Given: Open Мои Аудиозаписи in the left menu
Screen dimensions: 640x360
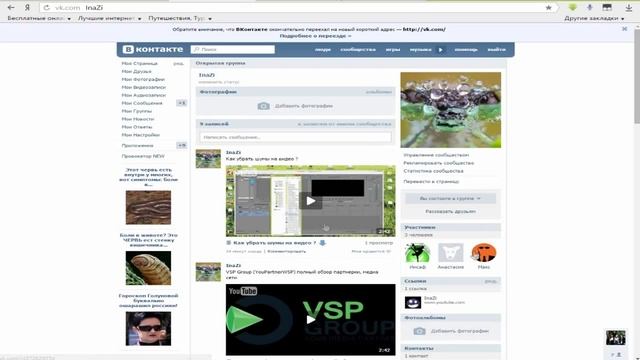Looking at the screenshot, I should point(144,95).
